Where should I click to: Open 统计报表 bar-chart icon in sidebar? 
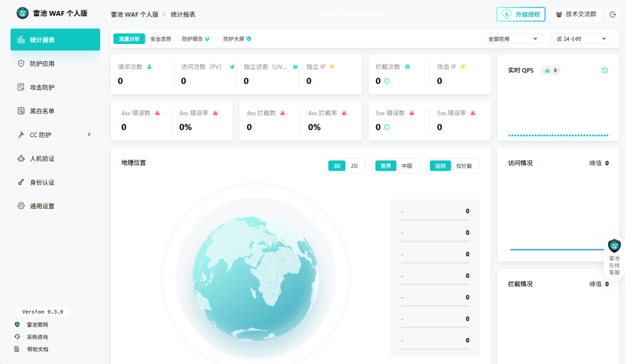click(x=21, y=39)
